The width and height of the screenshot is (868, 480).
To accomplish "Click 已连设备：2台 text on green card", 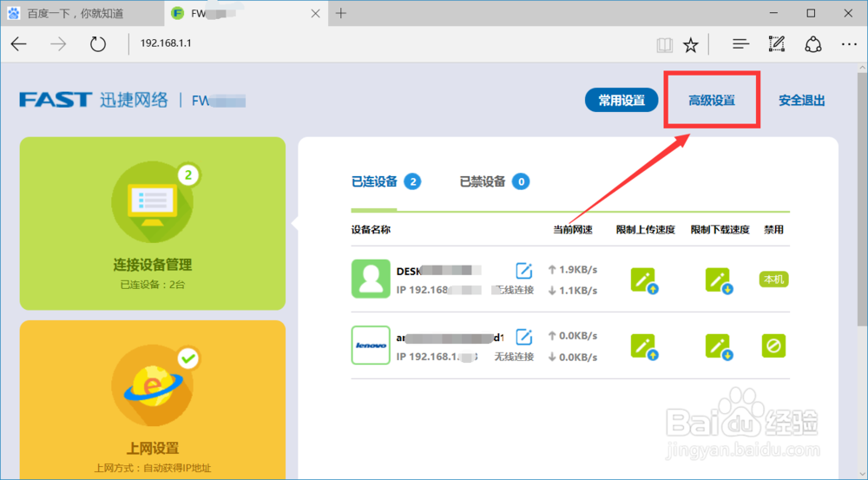I will point(153,285).
